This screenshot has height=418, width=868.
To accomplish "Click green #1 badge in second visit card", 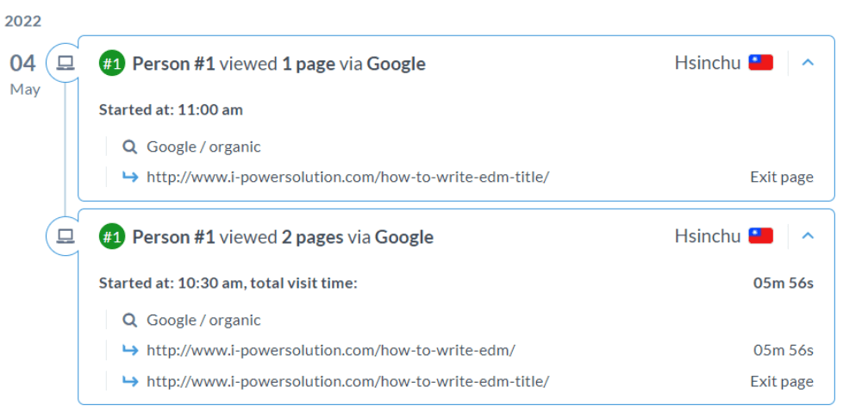I will pos(112,237).
